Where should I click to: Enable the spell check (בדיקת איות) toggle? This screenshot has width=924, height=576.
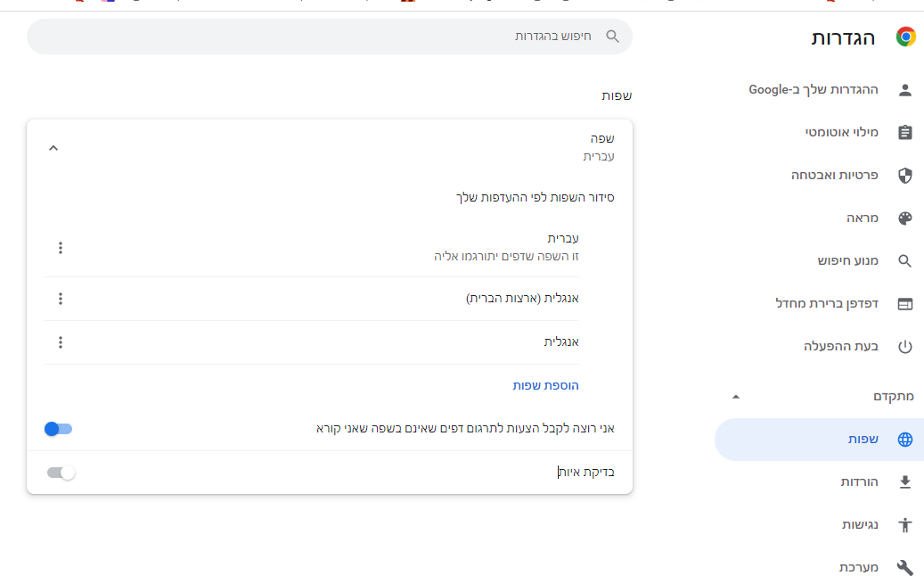(x=61, y=473)
